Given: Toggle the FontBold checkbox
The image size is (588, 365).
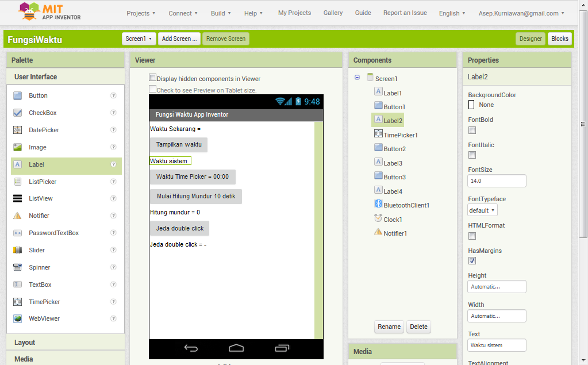Looking at the screenshot, I should click(472, 130).
